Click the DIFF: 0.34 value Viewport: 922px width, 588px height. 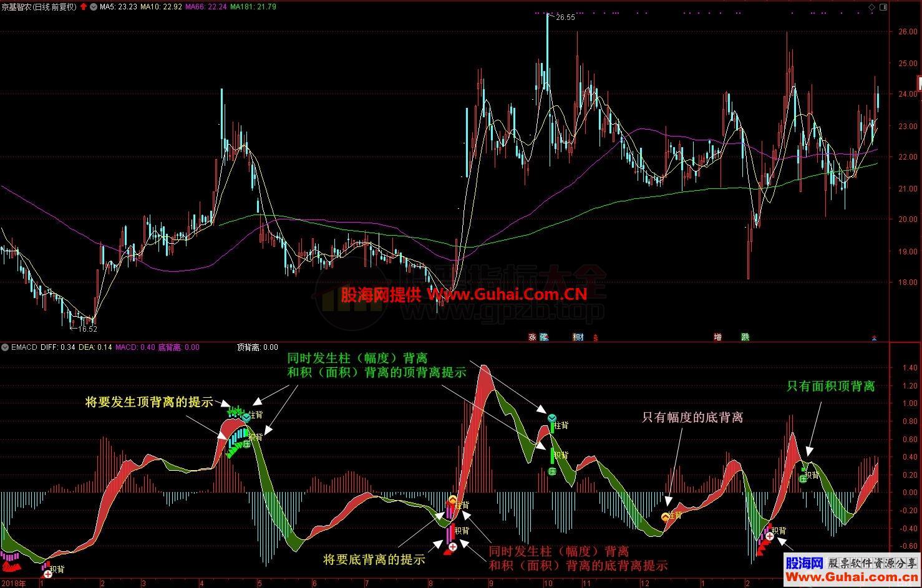58,347
